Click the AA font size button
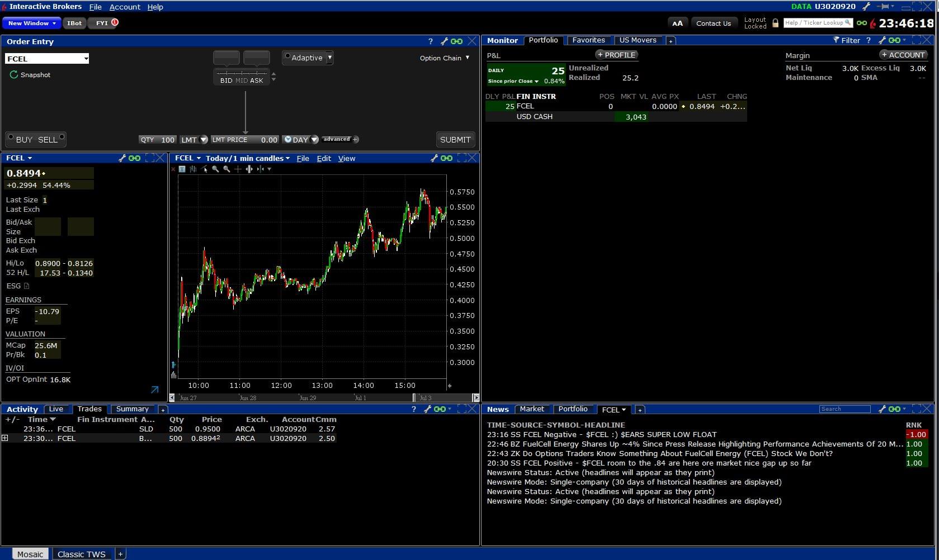This screenshot has width=939, height=560. tap(677, 23)
